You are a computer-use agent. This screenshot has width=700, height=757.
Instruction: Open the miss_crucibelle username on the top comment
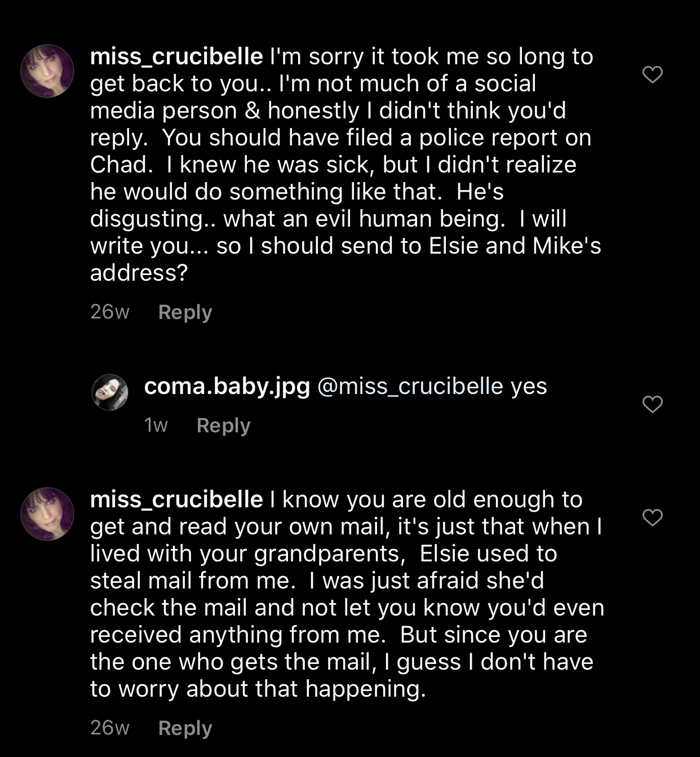coord(176,57)
